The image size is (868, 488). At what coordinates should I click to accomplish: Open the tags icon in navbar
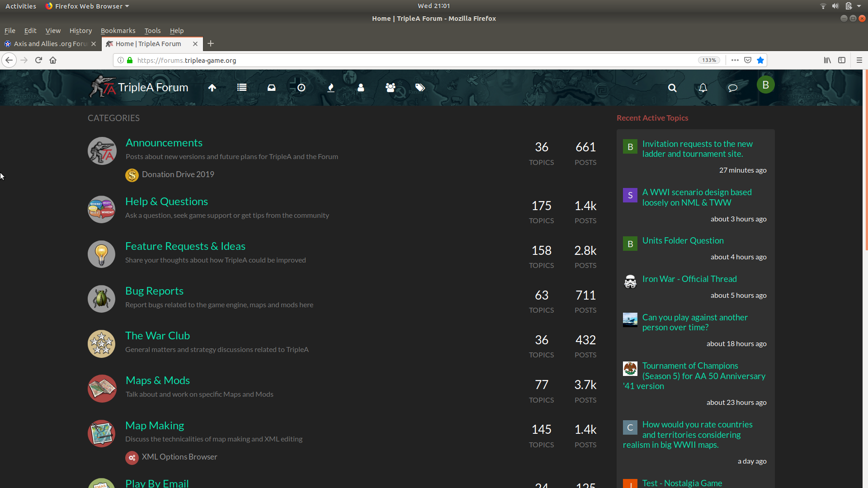click(420, 88)
